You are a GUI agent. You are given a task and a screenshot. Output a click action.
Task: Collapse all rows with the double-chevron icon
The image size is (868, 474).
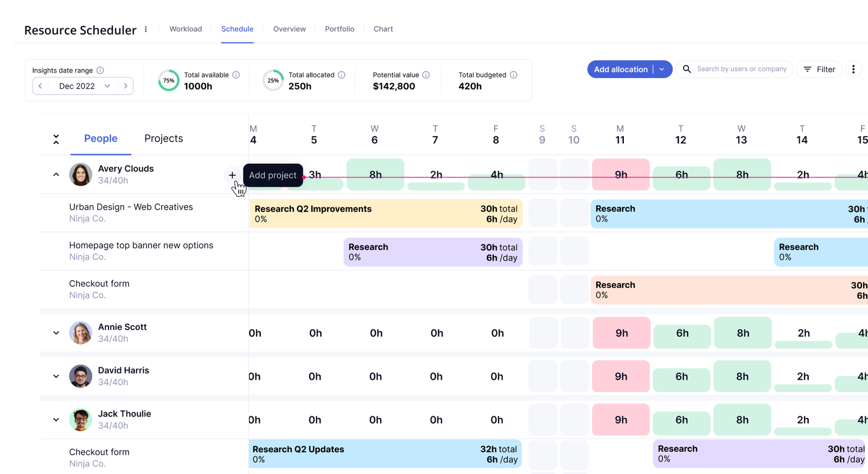[x=56, y=139]
